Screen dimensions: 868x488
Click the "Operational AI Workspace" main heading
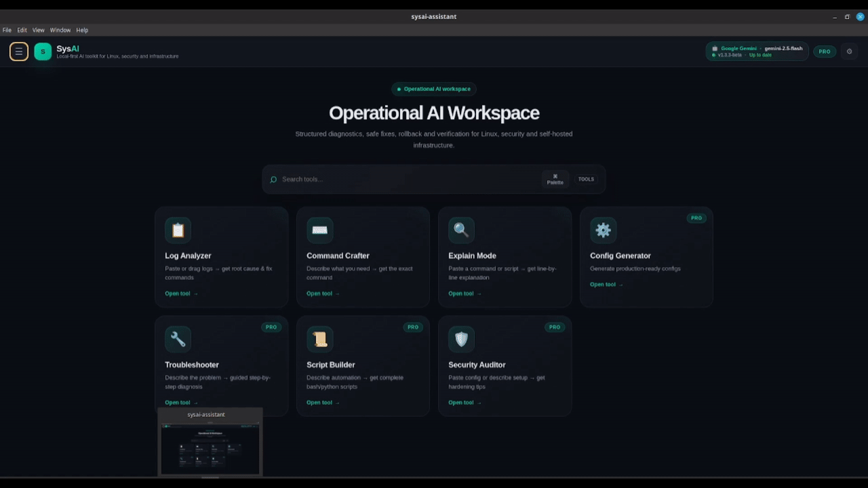coord(434,113)
